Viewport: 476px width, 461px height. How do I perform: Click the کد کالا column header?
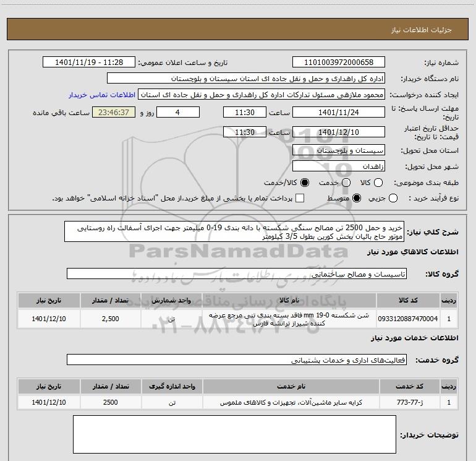pyautogui.click(x=408, y=301)
